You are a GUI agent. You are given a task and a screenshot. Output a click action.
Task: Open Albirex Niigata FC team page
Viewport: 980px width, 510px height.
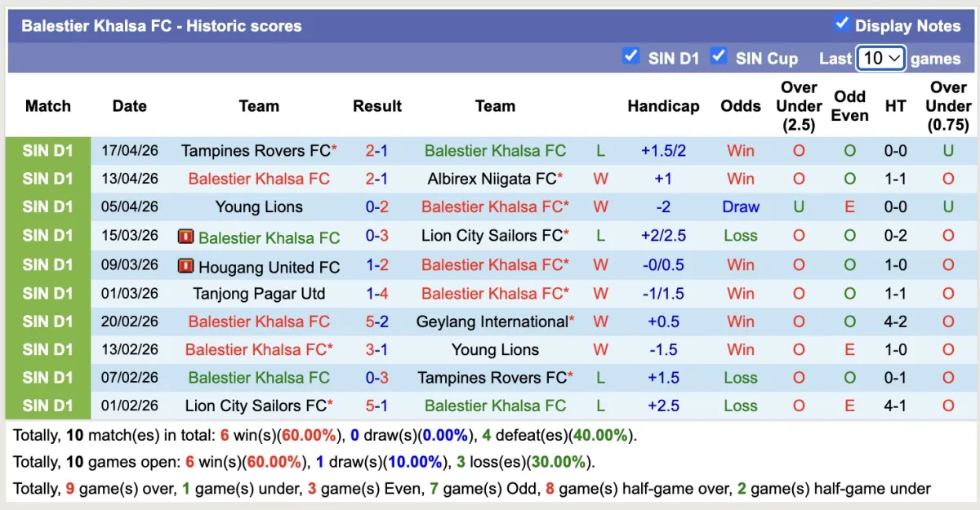click(x=492, y=179)
